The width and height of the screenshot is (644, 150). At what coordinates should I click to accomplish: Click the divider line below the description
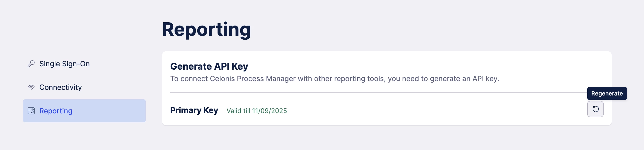[x=358, y=92]
